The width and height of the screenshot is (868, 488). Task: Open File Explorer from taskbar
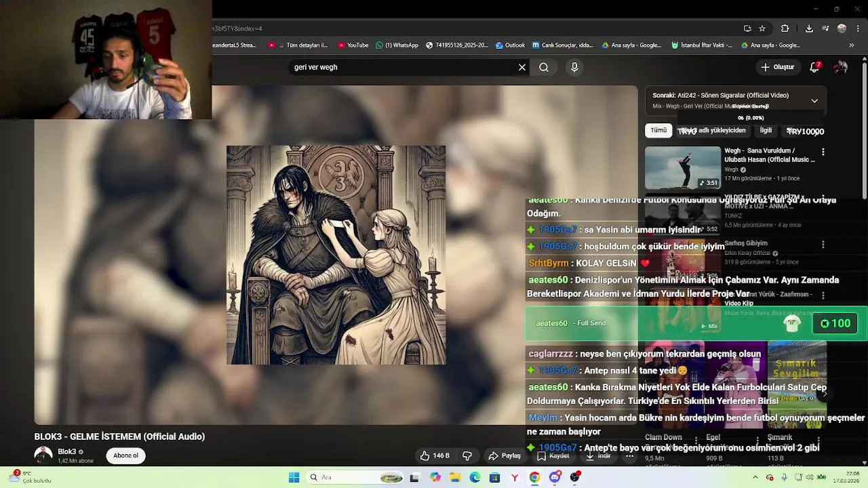pos(455,477)
